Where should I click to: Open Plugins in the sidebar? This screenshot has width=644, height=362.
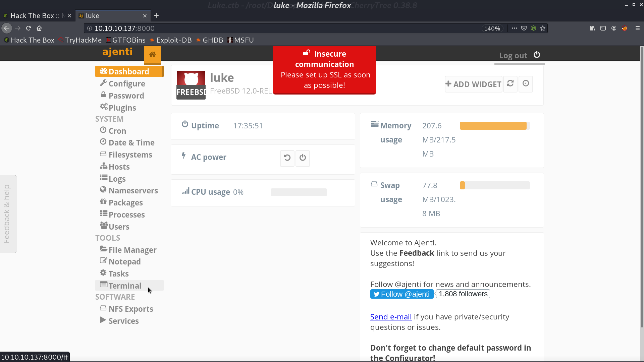[129, 108]
